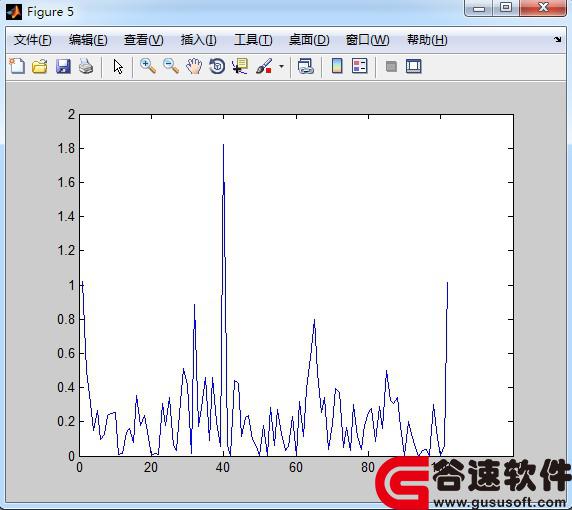Image resolution: width=572 pixels, height=510 pixels.
Task: Enable the Pan hand tool
Action: (194, 66)
